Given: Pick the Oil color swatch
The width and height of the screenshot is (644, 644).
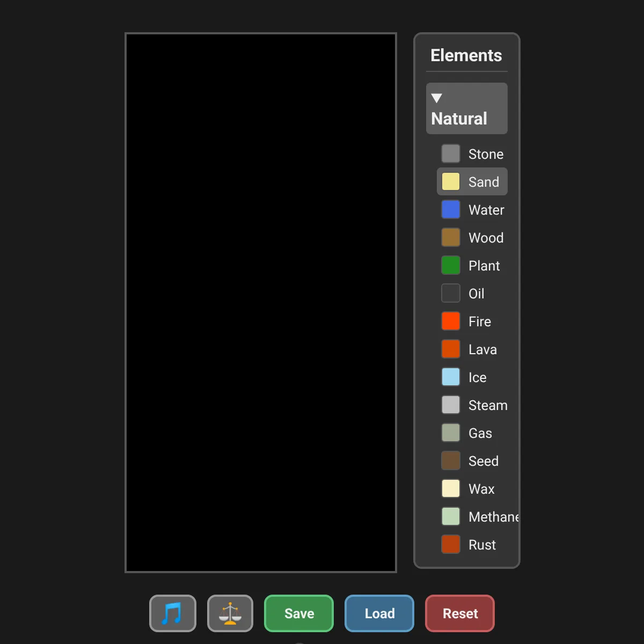Looking at the screenshot, I should pyautogui.click(x=450, y=293).
